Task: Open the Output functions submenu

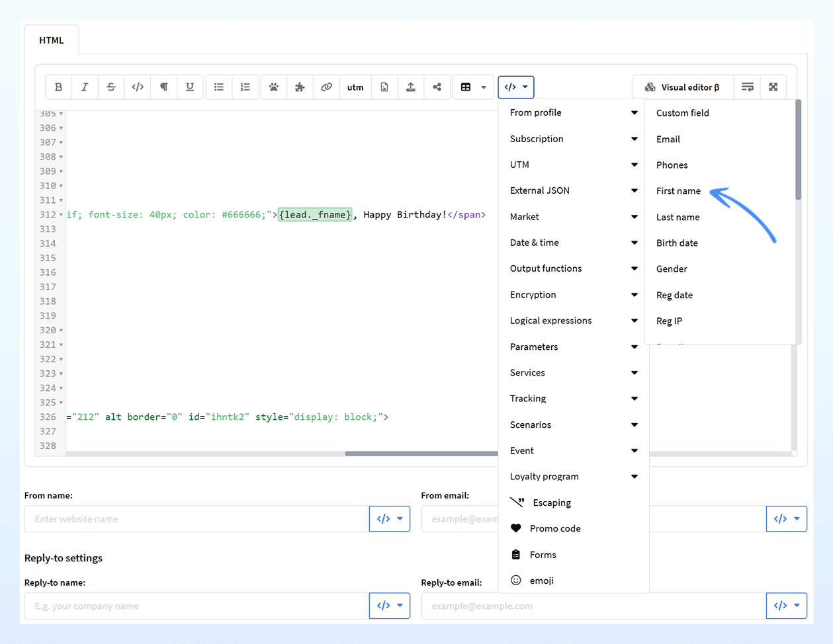Action: click(x=574, y=268)
